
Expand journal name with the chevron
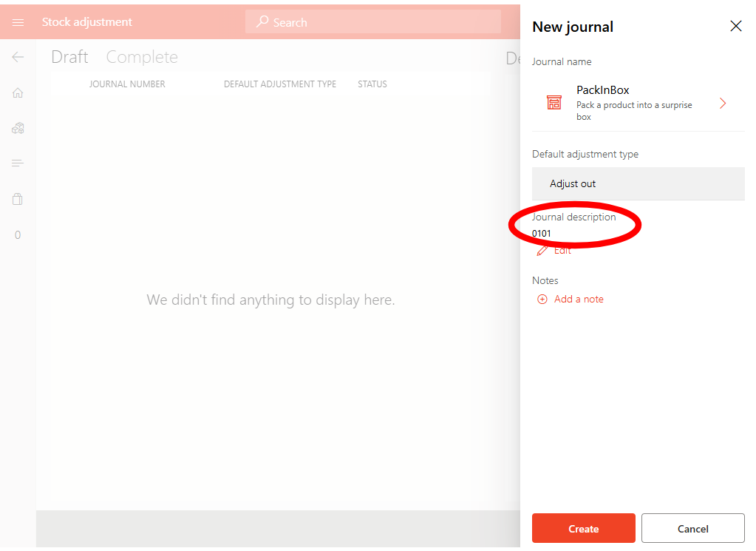723,104
